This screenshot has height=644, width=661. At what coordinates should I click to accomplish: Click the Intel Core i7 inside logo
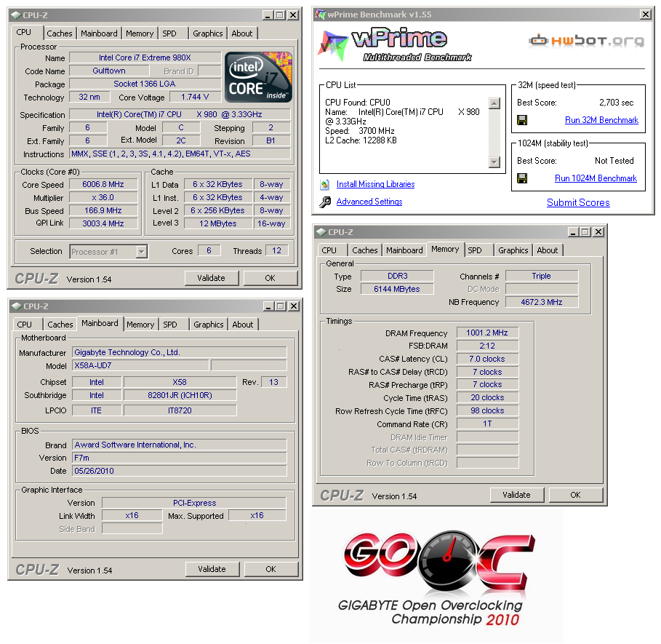pyautogui.click(x=258, y=77)
